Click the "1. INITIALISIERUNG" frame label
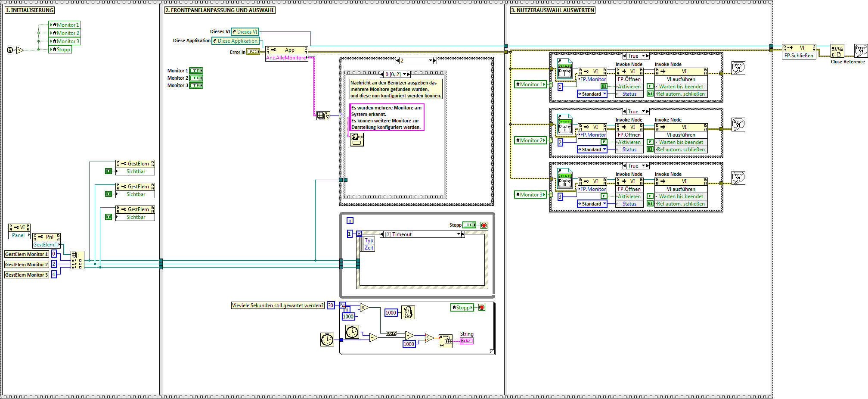The image size is (868, 399). 30,10
